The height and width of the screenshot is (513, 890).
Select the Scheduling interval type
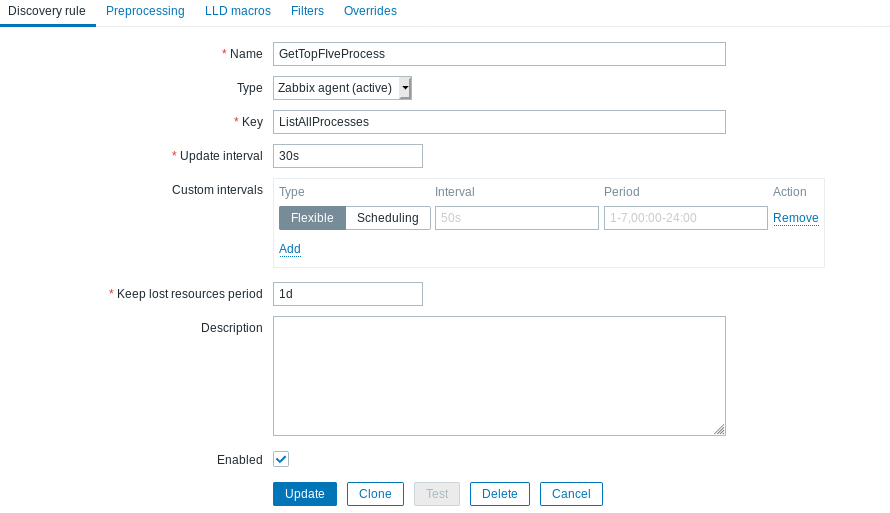(x=388, y=218)
